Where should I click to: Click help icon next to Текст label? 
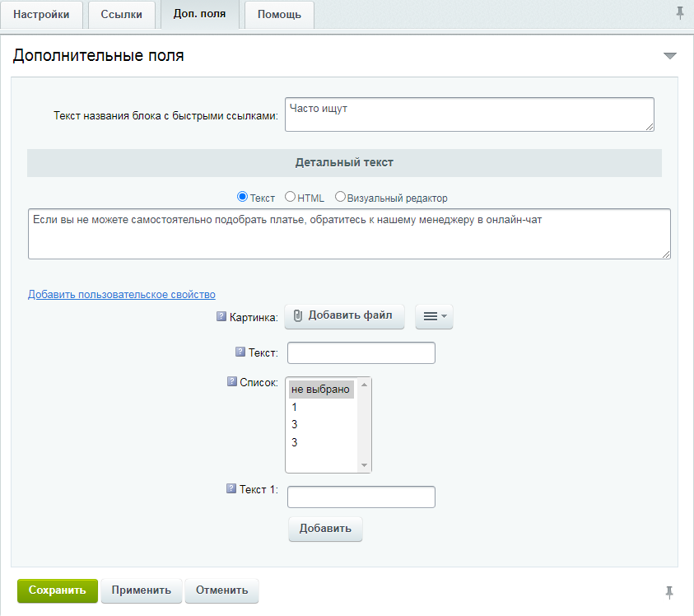pyautogui.click(x=240, y=352)
